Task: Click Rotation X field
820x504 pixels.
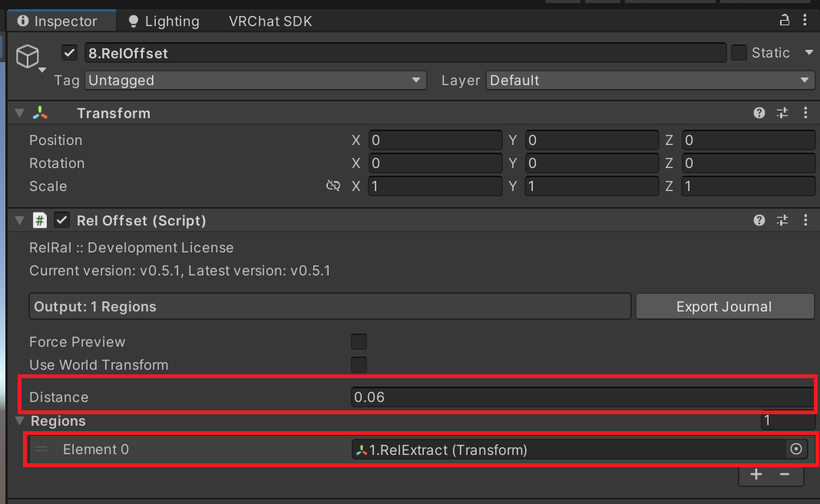Action: [x=435, y=163]
